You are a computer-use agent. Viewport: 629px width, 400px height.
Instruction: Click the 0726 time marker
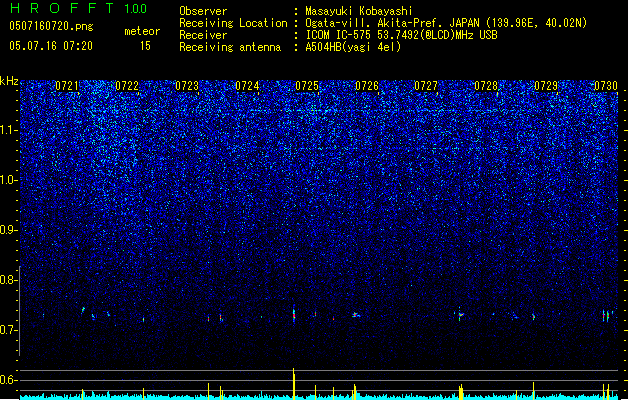click(367, 86)
